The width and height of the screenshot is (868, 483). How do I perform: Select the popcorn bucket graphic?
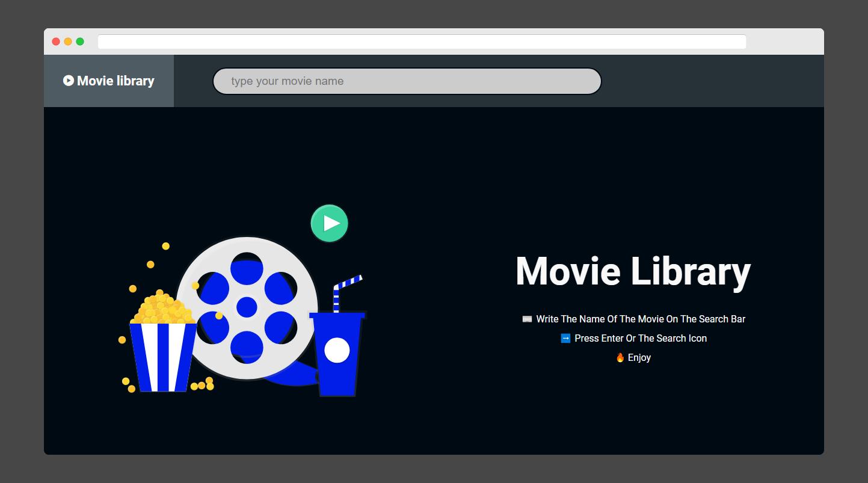[162, 343]
